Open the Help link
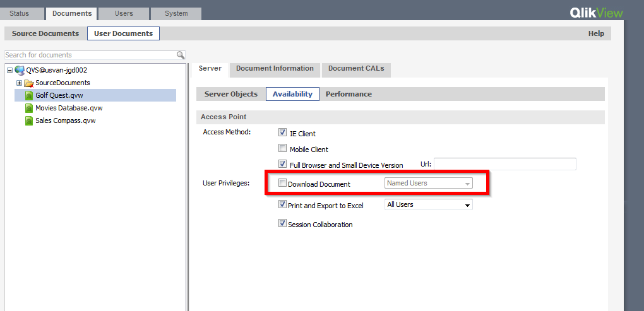Viewport: 644px width, 311px height. tap(596, 33)
